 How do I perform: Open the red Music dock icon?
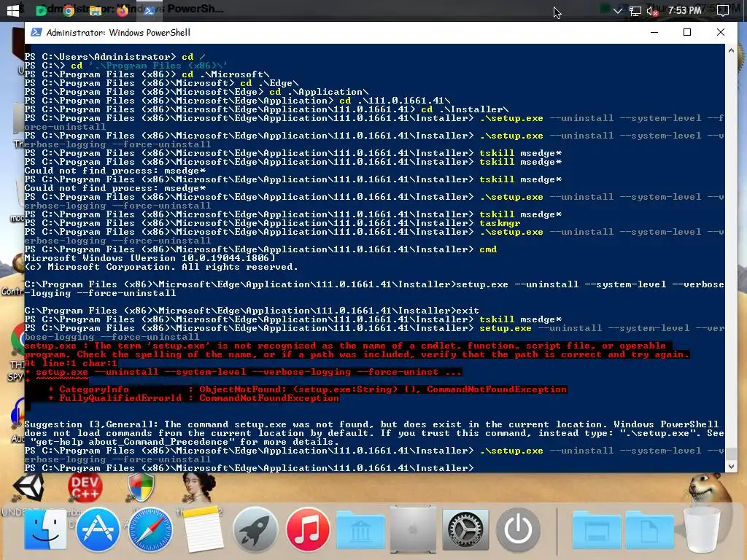(x=308, y=529)
